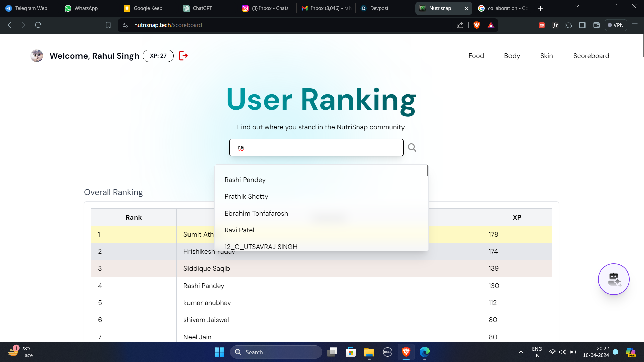Toggle the browser sidebar panel
Image resolution: width=644 pixels, height=362 pixels.
(582, 25)
